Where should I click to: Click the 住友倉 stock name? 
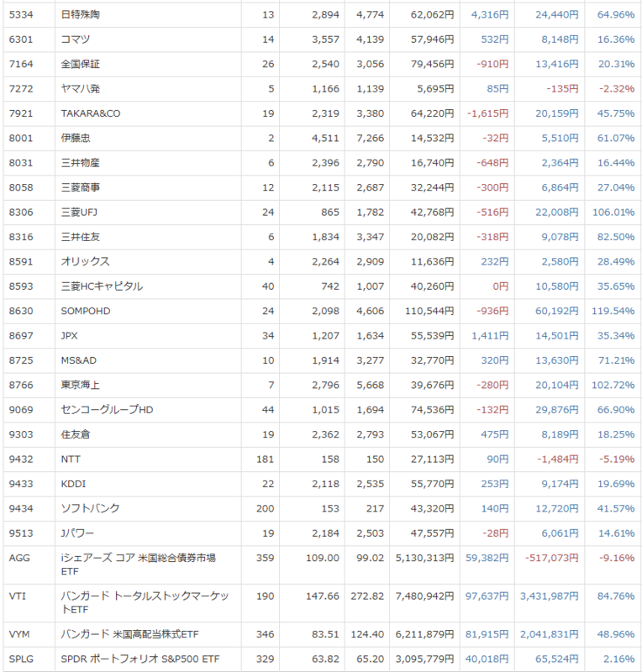point(76,434)
